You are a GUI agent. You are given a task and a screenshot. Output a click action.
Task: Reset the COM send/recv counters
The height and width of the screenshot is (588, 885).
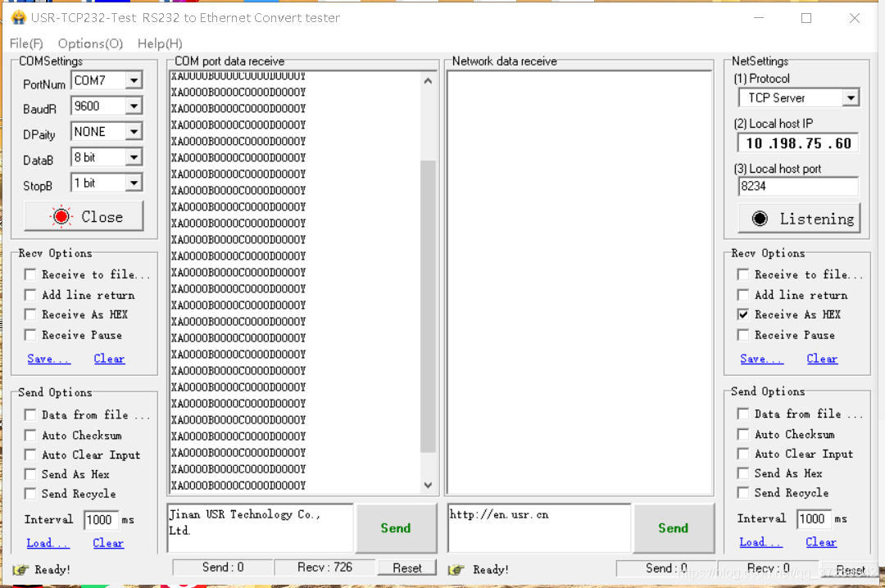pos(407,568)
